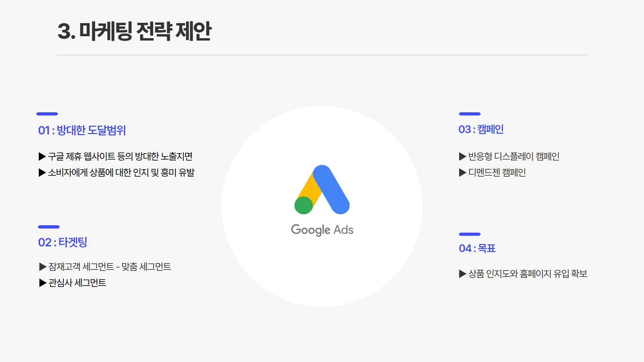The image size is (644, 362).
Task: Click the triangle bullet before '상품 인지도와'
Action: [x=463, y=274]
